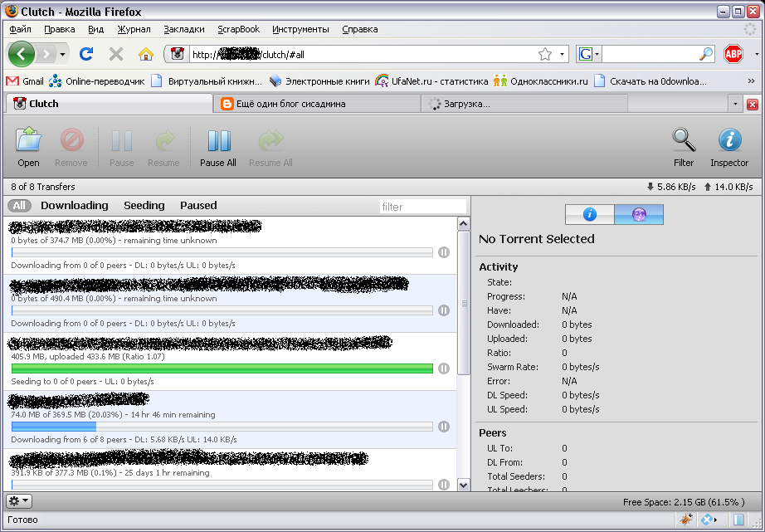Pause the 20.03% downloading torrent
This screenshot has height=532, width=765.
click(444, 427)
